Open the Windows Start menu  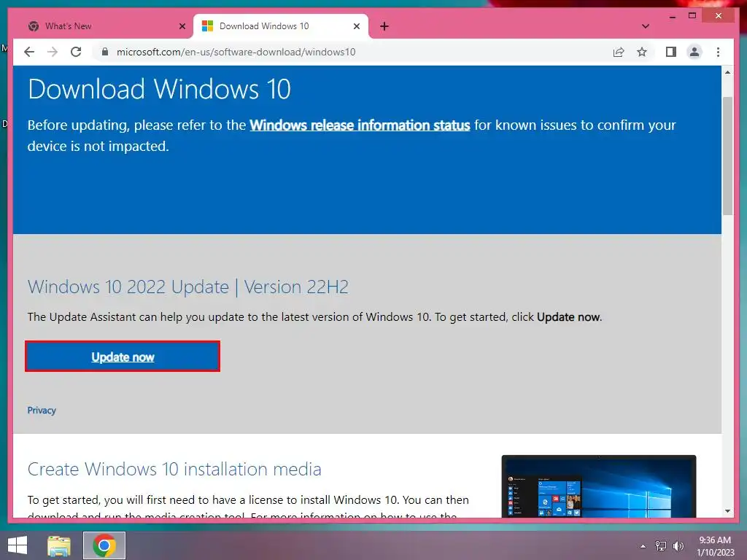coord(18,545)
